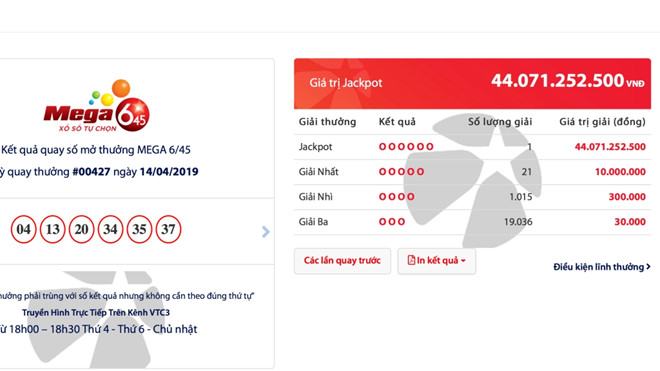Open 'Các lần quay trước' previous draws
This screenshot has width=660, height=371.
tap(342, 261)
